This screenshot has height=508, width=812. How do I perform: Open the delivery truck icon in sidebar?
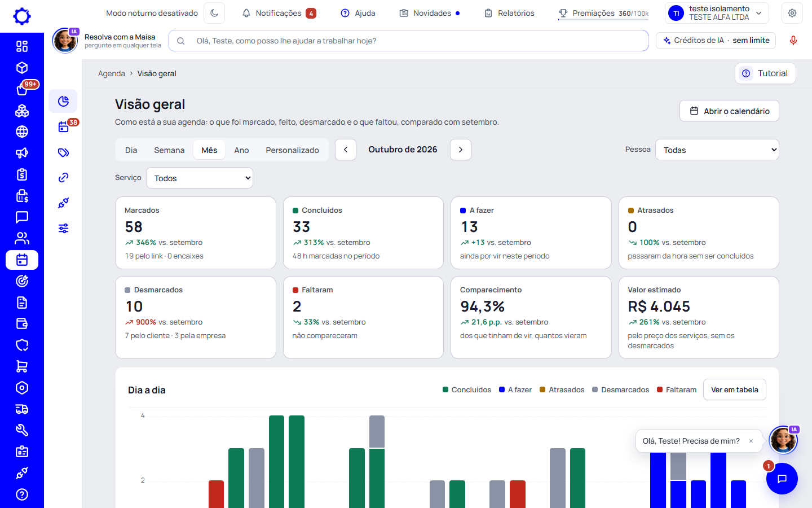(22, 409)
